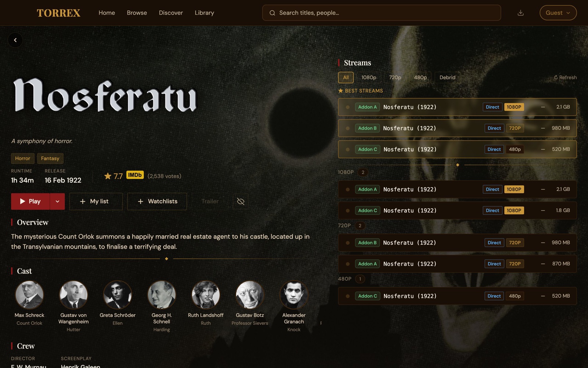Screen dimensions: 588x368
Task: Click the back arrow button
Action: click(15, 40)
